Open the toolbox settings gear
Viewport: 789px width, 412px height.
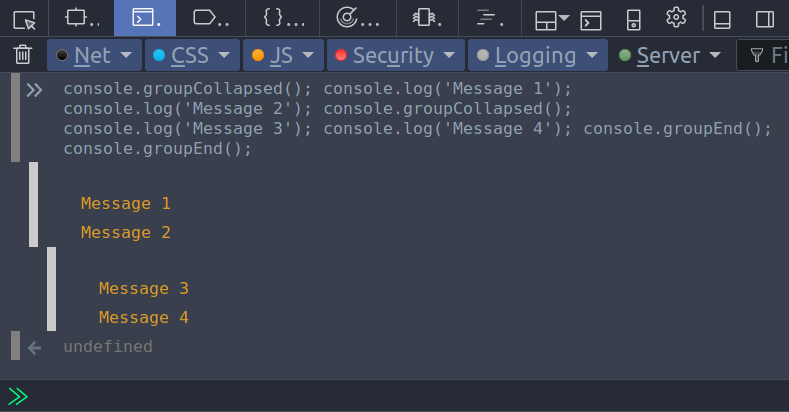click(676, 18)
